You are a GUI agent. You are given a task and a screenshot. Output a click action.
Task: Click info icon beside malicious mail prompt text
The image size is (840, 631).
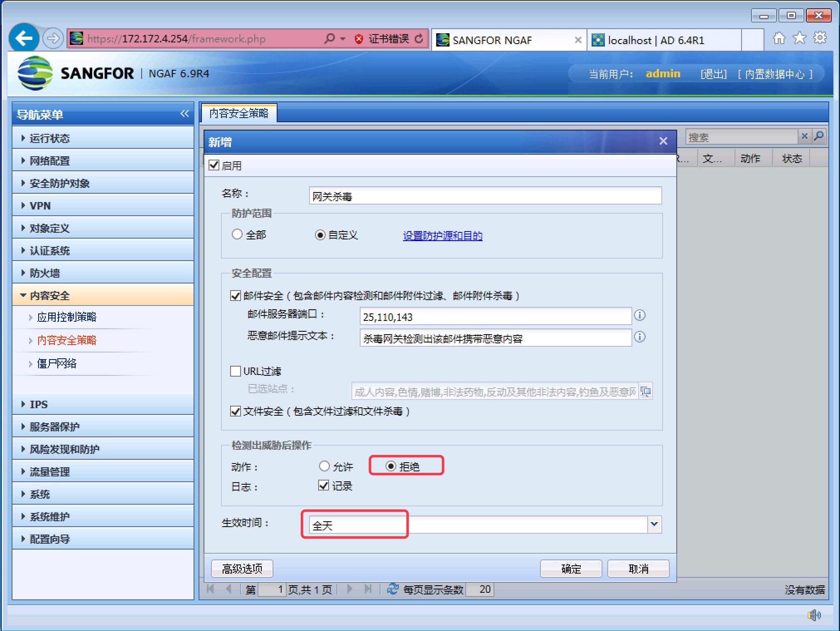click(x=640, y=337)
